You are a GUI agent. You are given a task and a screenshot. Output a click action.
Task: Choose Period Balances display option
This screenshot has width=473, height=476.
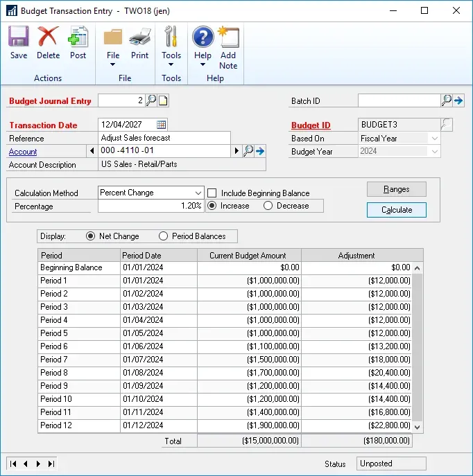click(x=164, y=236)
